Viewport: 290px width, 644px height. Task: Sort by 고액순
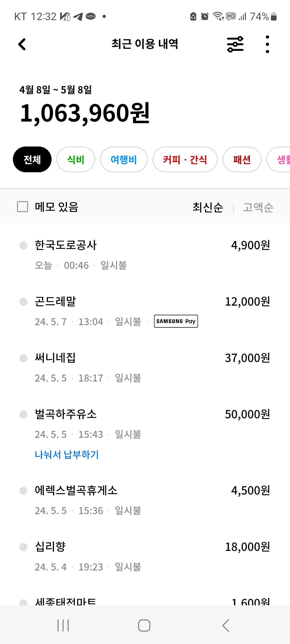coord(258,207)
